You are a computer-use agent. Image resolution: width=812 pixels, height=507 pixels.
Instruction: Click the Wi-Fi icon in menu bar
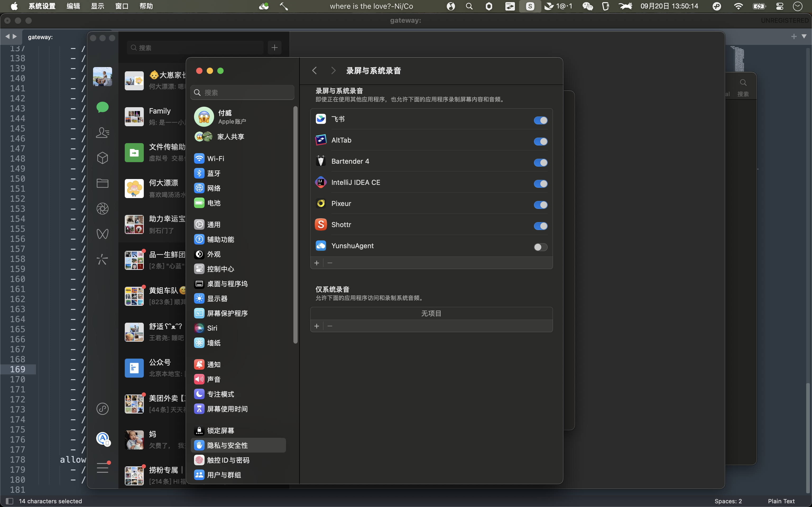coord(738,6)
